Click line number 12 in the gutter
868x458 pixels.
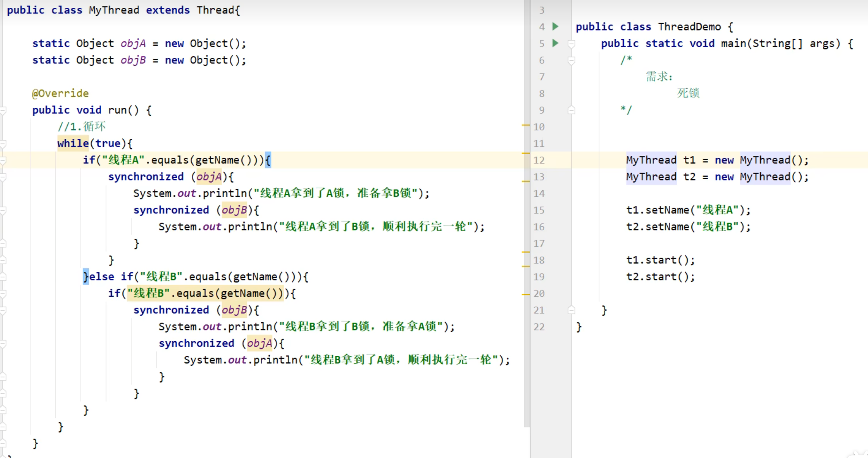pos(539,160)
